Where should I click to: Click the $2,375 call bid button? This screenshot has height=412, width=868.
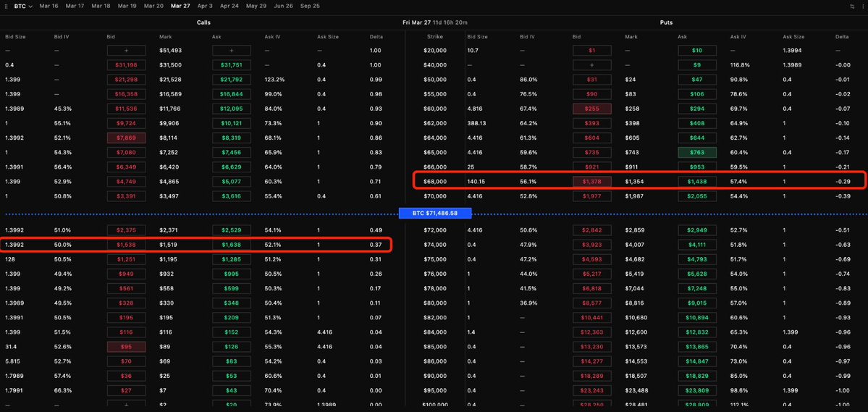click(126, 230)
